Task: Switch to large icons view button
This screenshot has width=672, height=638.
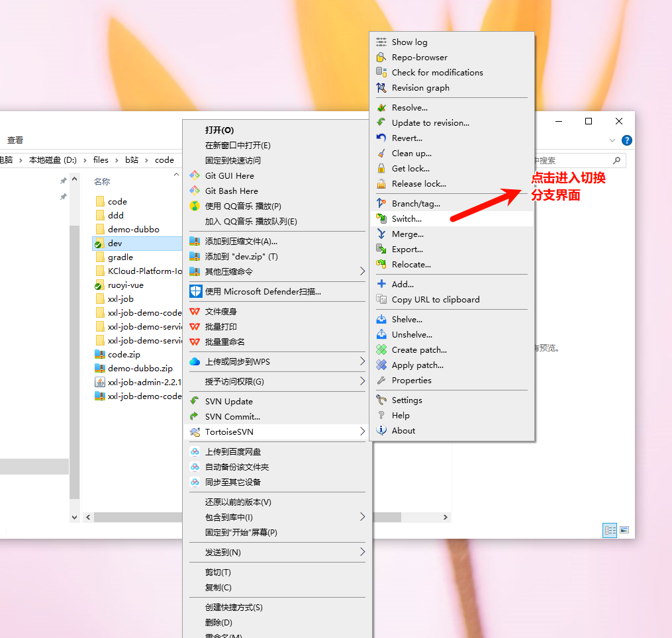Action: tap(624, 530)
